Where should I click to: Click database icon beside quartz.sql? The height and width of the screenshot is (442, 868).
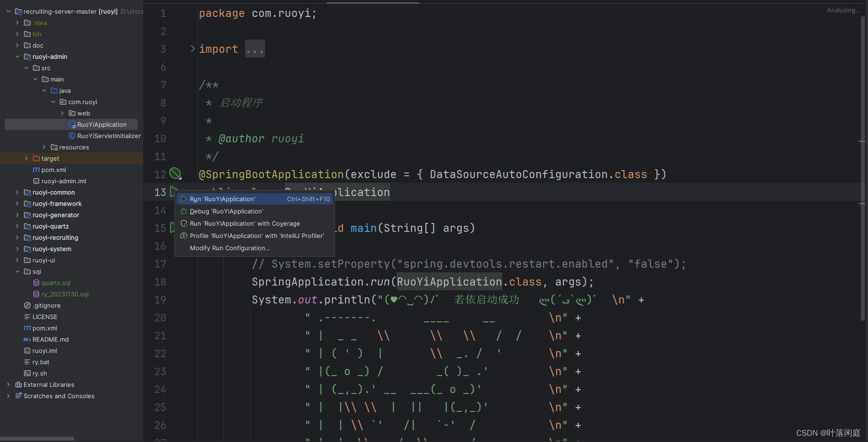[36, 283]
